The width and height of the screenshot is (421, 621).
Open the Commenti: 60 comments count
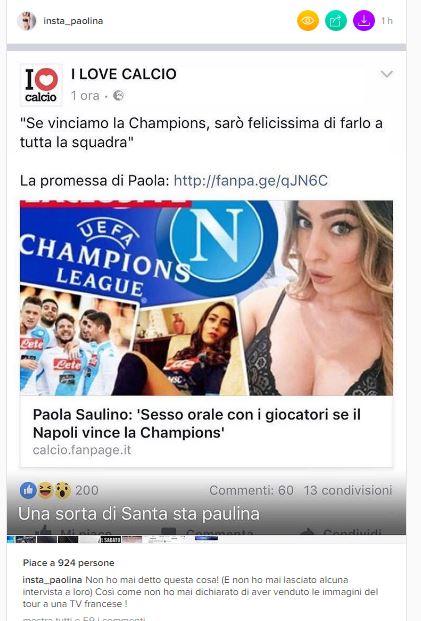point(251,490)
